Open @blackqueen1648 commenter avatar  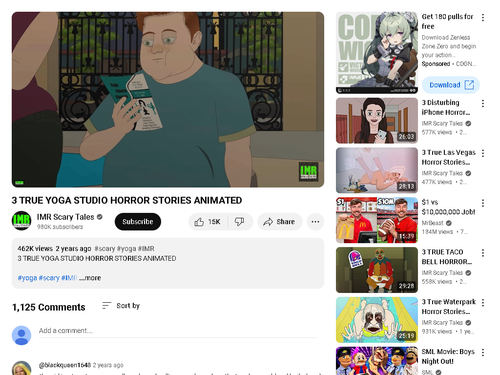click(21, 368)
